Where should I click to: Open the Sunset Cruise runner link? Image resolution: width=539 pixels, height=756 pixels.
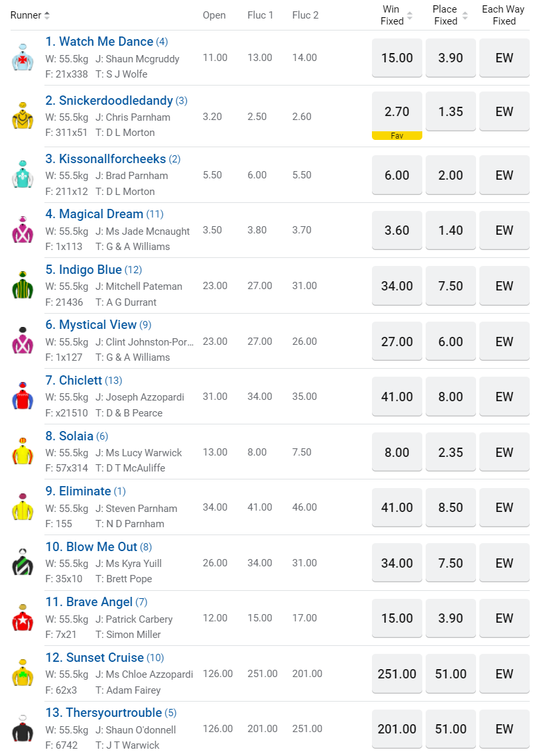[105, 658]
